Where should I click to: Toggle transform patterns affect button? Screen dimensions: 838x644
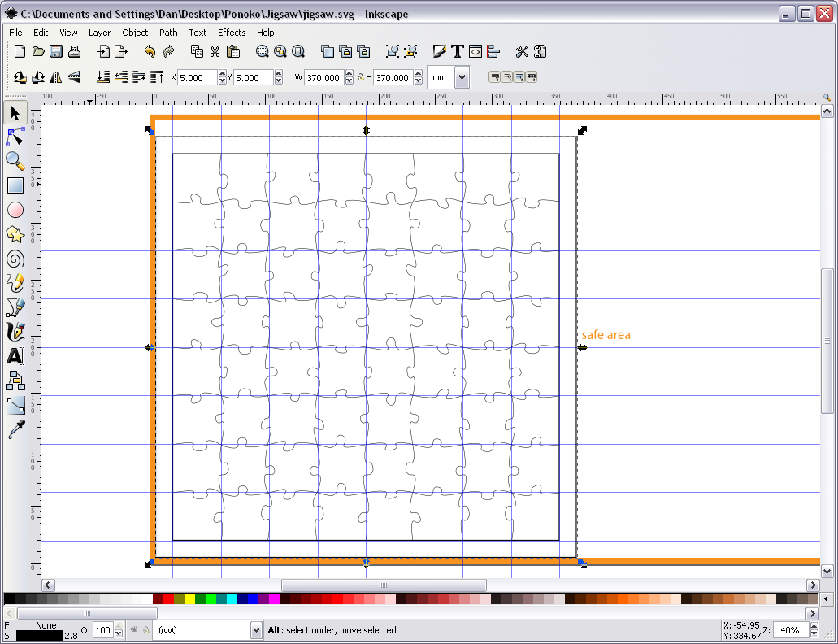[x=532, y=77]
